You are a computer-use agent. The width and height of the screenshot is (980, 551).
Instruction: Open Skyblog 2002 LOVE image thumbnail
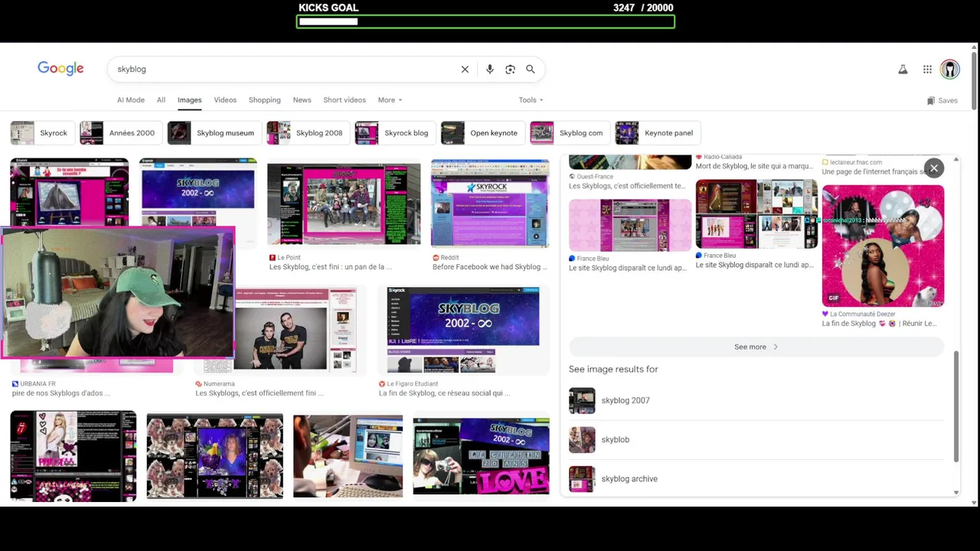481,456
